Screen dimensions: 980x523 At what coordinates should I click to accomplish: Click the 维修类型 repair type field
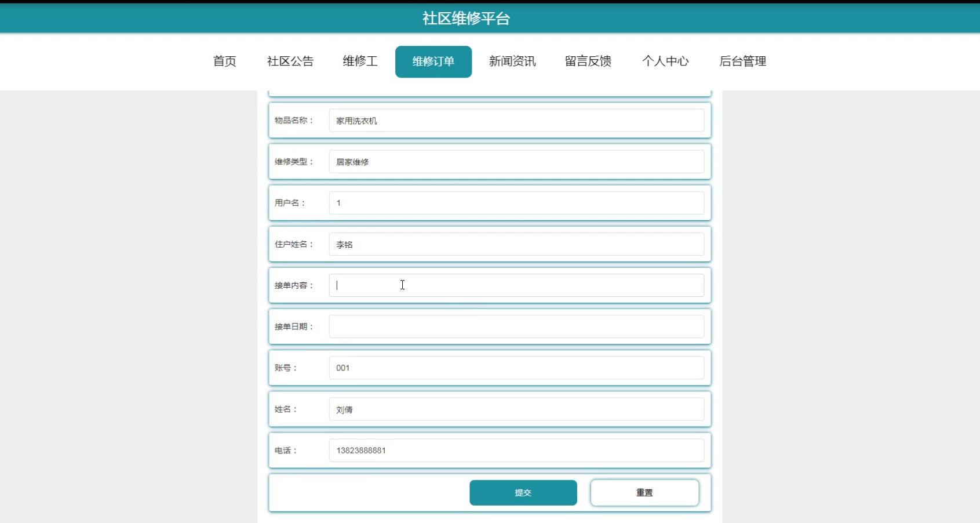click(516, 162)
